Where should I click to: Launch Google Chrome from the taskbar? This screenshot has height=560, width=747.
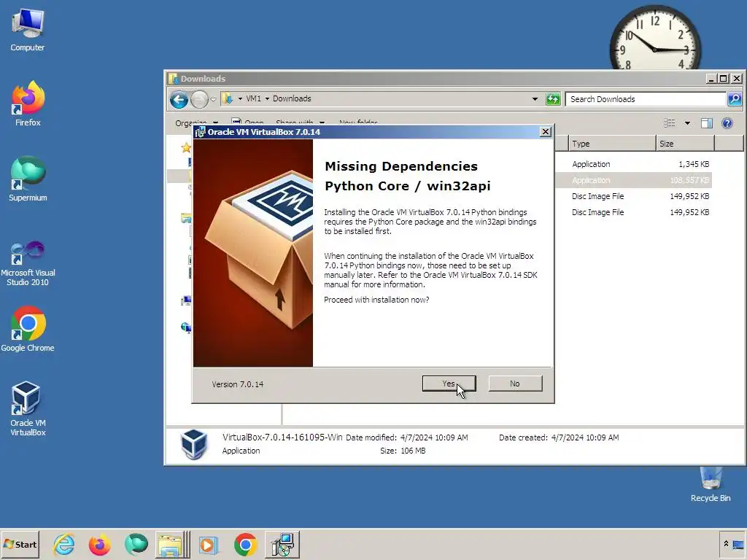(x=245, y=544)
